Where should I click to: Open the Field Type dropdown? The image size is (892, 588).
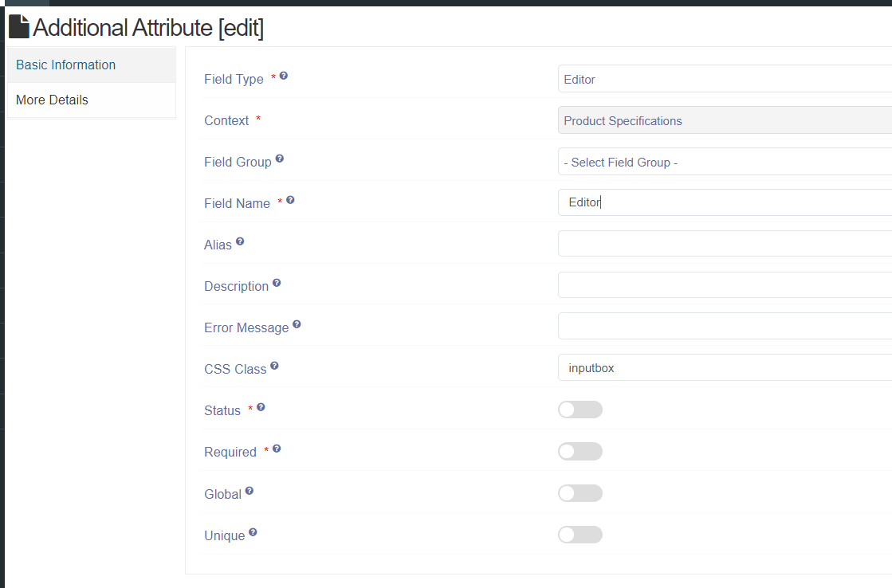724,79
